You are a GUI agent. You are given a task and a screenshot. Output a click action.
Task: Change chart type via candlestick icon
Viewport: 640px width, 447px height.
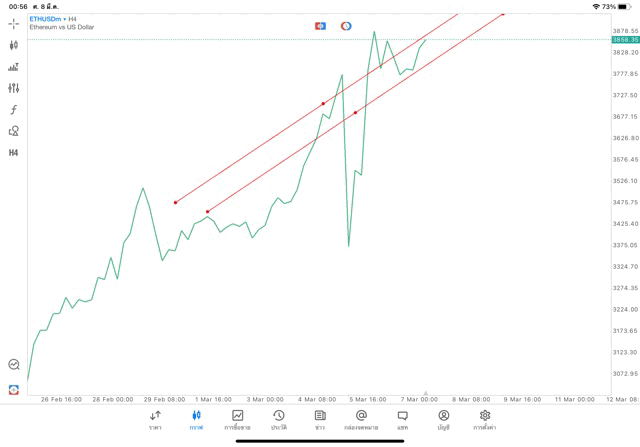point(14,45)
